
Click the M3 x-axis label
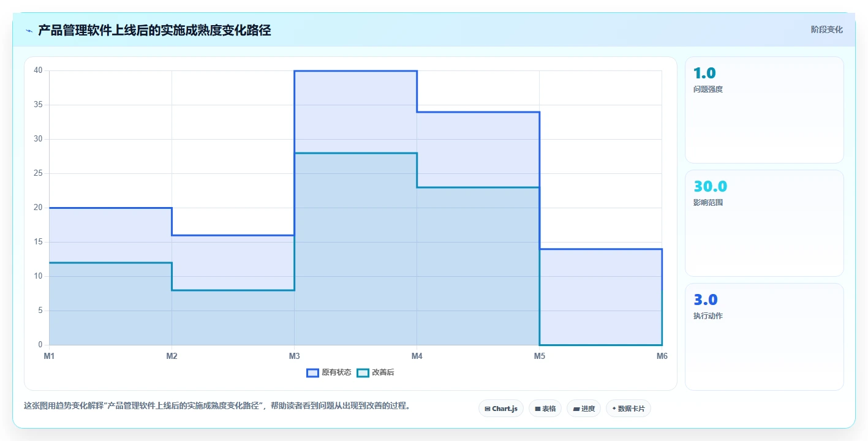294,356
